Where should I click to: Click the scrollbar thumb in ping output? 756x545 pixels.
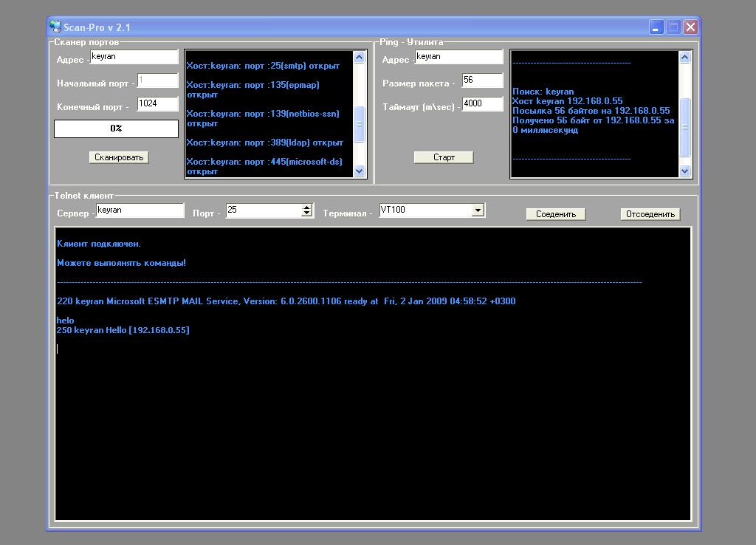[684, 127]
